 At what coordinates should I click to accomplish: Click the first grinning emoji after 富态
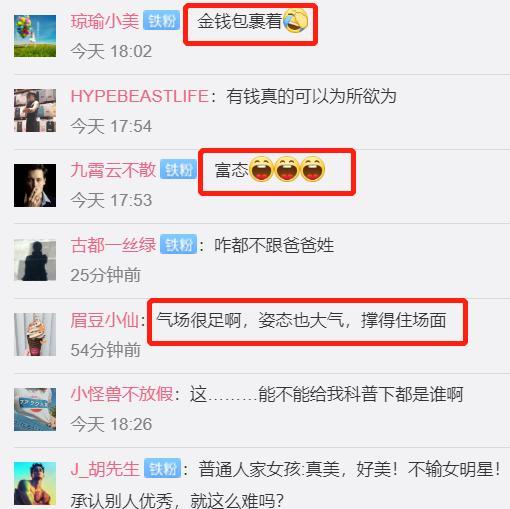261,169
